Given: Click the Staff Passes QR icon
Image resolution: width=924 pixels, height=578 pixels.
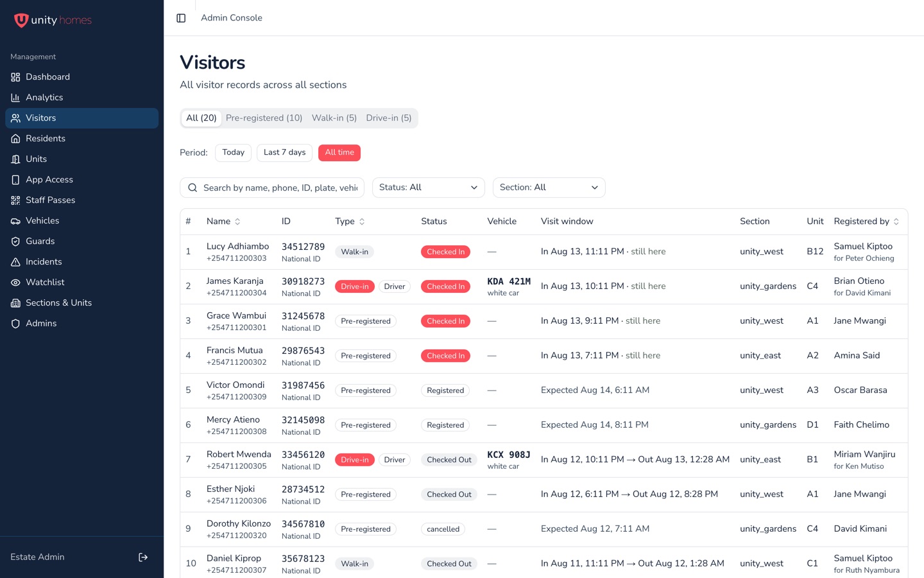Looking at the screenshot, I should pos(15,200).
